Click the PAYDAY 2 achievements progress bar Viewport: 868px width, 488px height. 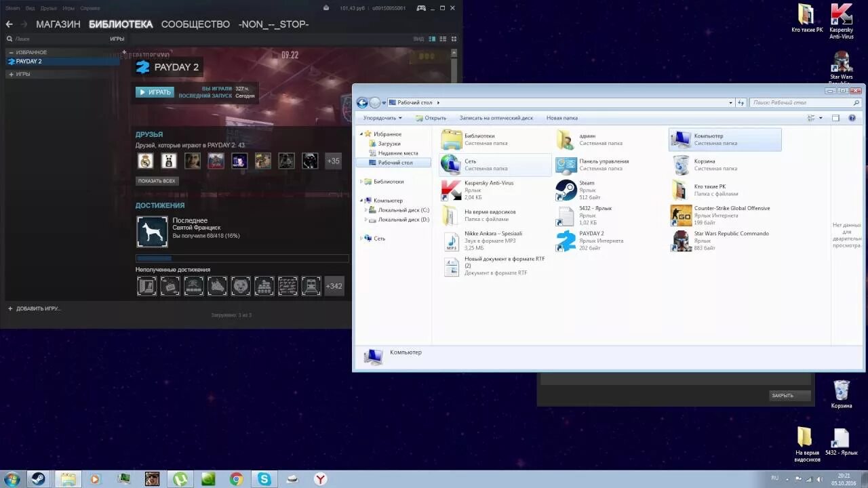point(242,258)
